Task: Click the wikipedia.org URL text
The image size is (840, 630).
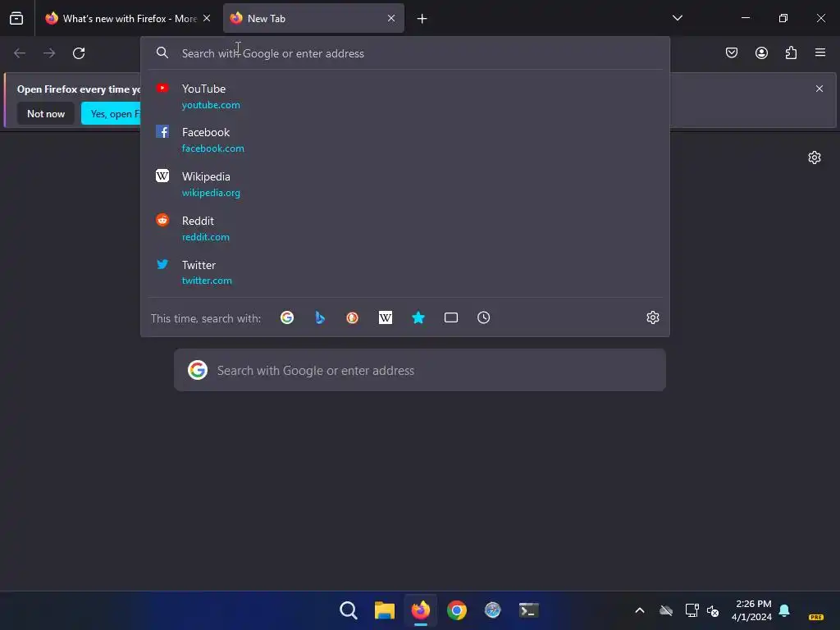Action: [211, 193]
